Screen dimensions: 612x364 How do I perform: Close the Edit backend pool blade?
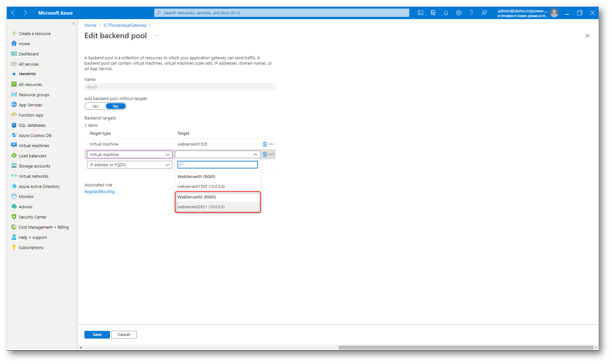587,36
